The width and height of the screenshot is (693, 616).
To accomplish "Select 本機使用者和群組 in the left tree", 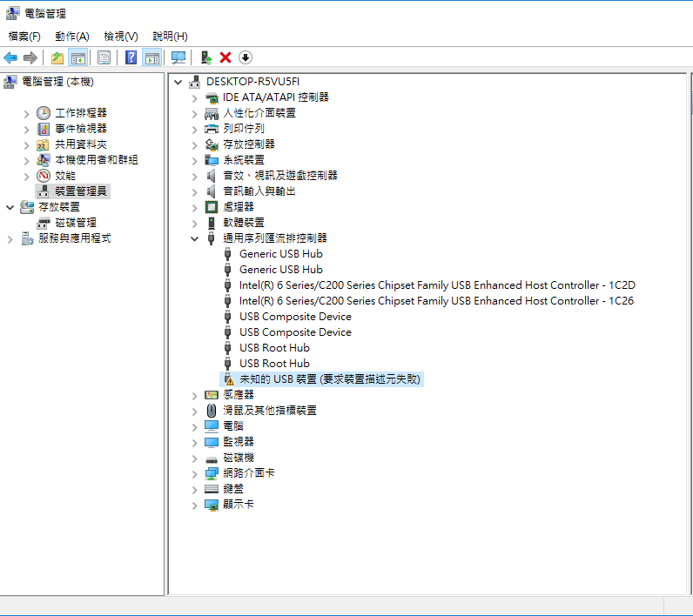I will (x=97, y=160).
